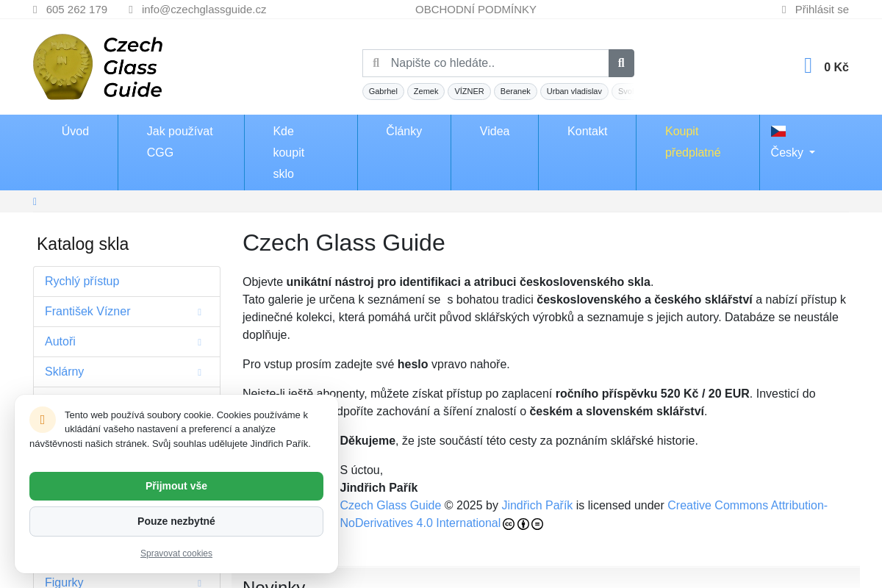Viewport: 882px width, 588px height.
Task: Open Sklárny catalog category
Action: [64, 372]
